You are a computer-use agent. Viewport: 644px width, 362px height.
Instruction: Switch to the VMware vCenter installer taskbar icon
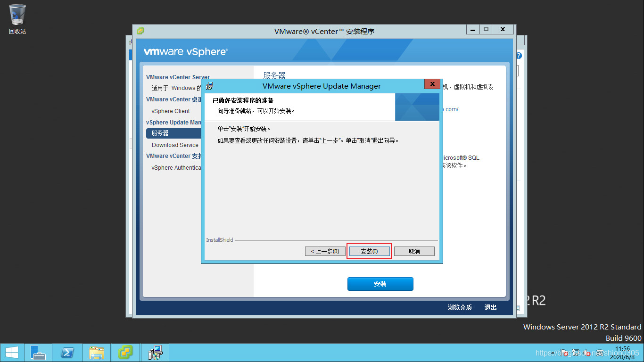tap(126, 353)
